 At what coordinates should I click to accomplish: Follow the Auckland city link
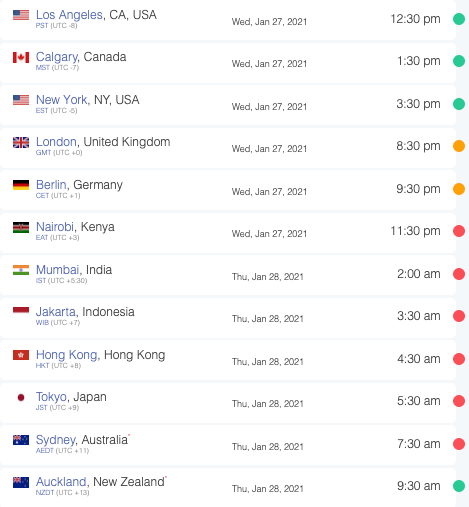coord(61,482)
